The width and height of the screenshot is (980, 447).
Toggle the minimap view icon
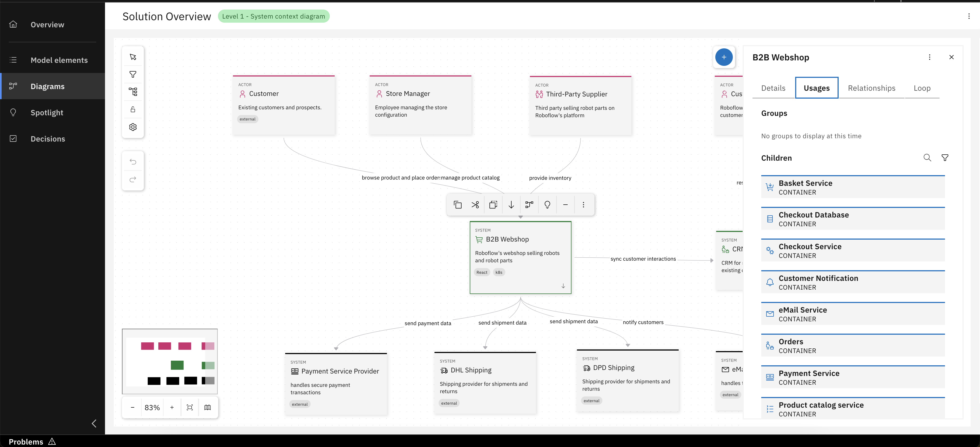(207, 407)
